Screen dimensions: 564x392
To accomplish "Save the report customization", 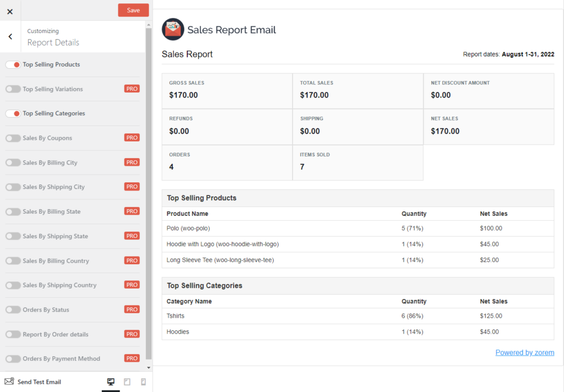I will (133, 10).
